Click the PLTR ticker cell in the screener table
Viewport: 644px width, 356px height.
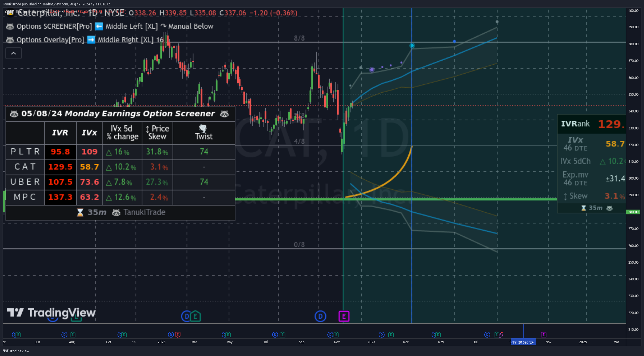click(25, 152)
